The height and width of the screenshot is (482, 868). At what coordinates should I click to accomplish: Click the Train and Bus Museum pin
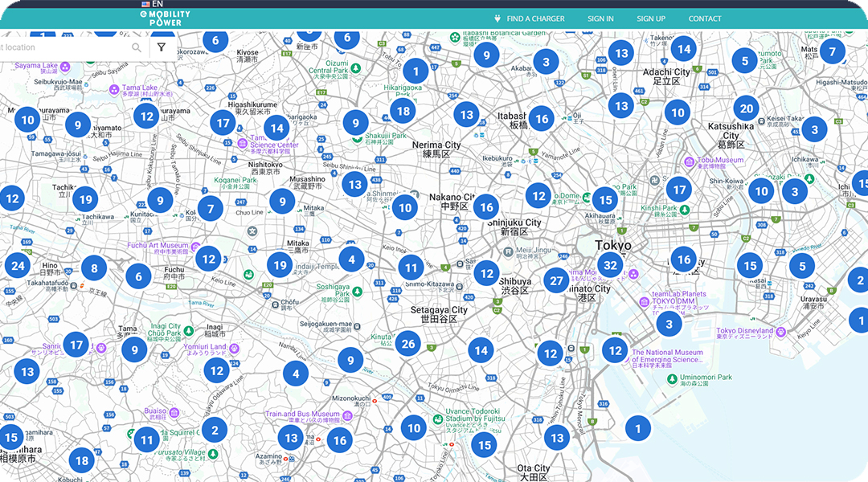(347, 415)
